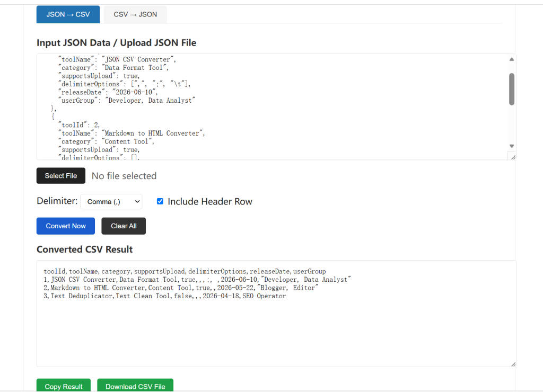
Task: Click the JSON line "userGroup": "Developer, Data Analyst"
Action: pyautogui.click(x=127, y=101)
